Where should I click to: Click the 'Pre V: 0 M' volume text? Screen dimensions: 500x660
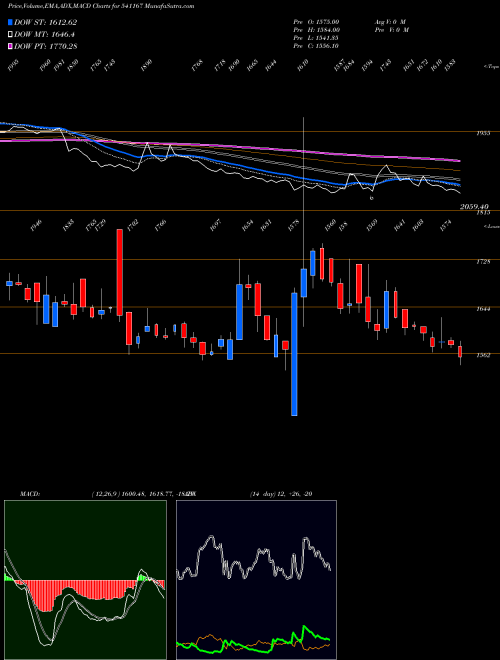coord(391,29)
